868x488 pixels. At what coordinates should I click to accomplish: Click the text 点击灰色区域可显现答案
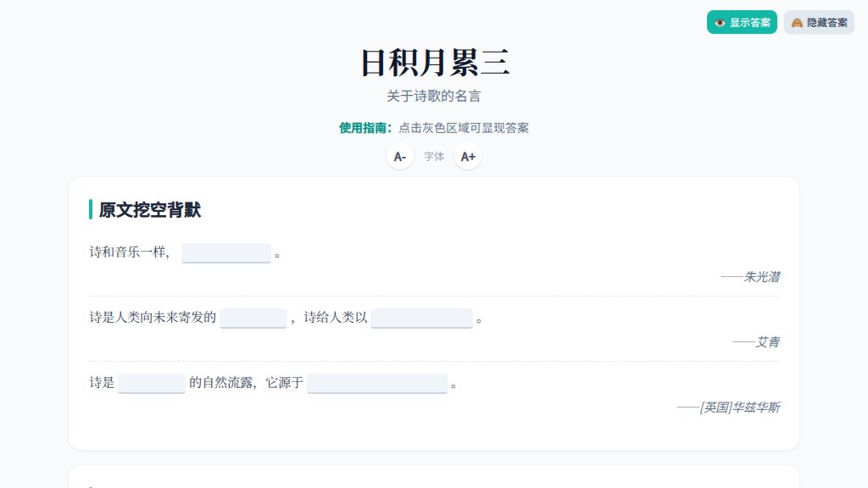[464, 128]
